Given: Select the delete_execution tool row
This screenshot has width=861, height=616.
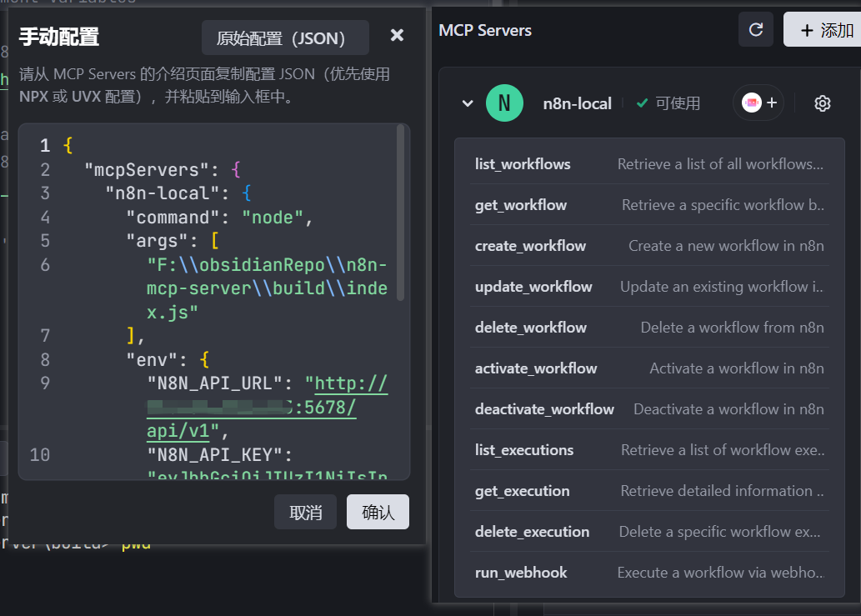Looking at the screenshot, I should click(649, 532).
